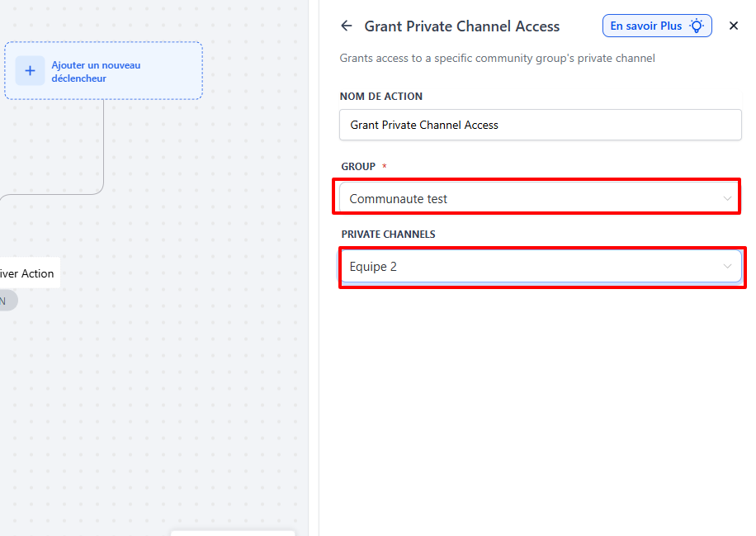
Task: Expand the Group dropdown chevron
Action: tap(727, 199)
